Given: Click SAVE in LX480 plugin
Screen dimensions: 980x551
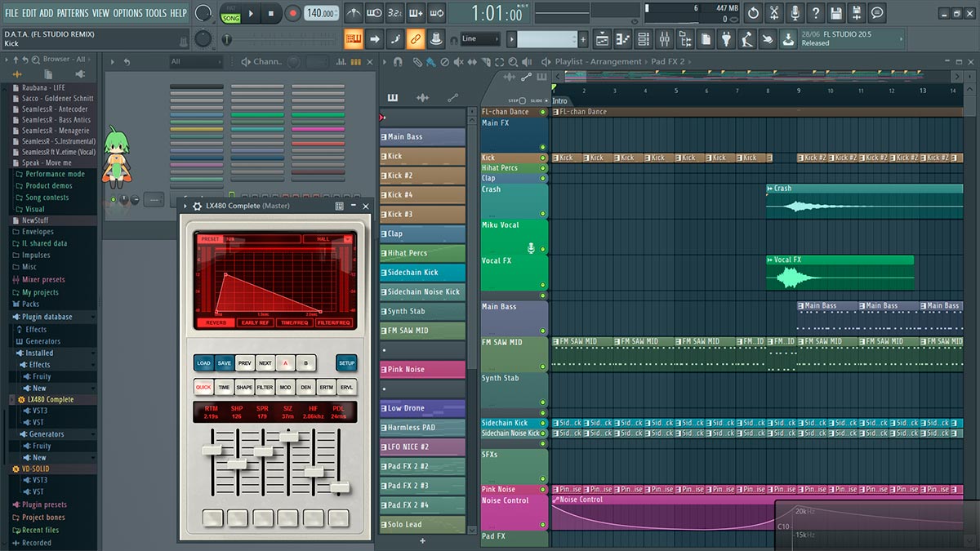Looking at the screenshot, I should tap(224, 363).
